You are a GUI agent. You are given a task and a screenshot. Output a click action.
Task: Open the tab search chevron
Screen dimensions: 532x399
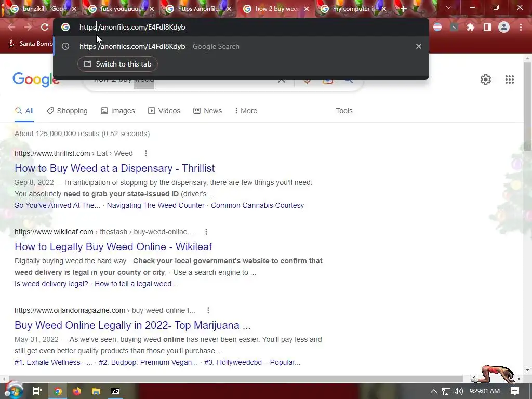448,7
